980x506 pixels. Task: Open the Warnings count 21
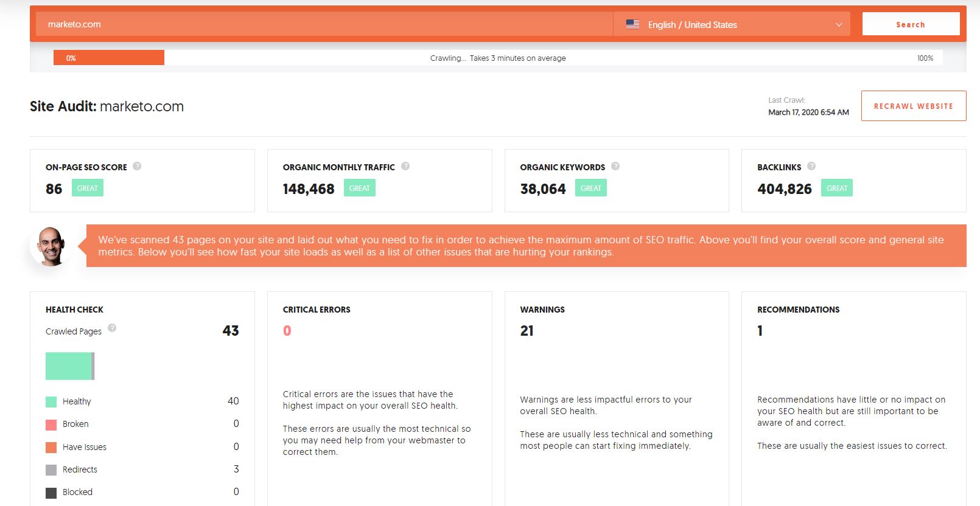[x=527, y=331]
